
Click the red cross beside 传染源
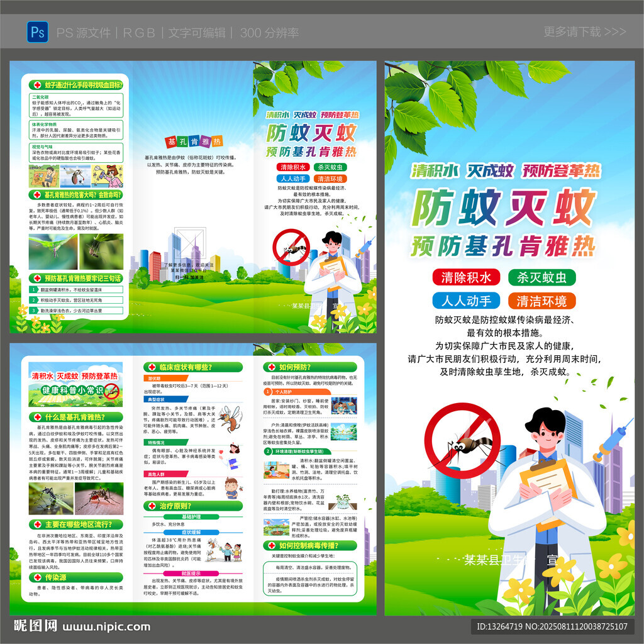pyautogui.click(x=37, y=577)
